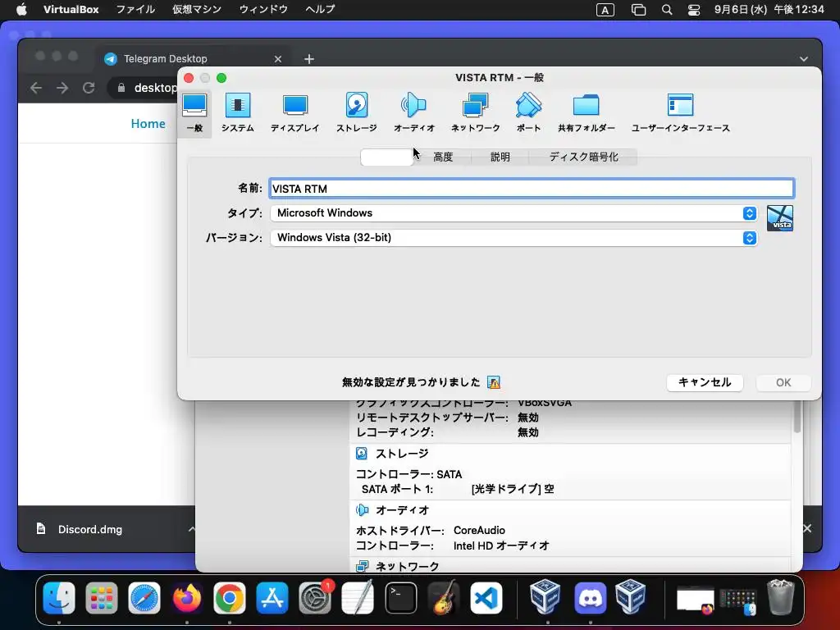Open the ファイル menu

(x=135, y=9)
